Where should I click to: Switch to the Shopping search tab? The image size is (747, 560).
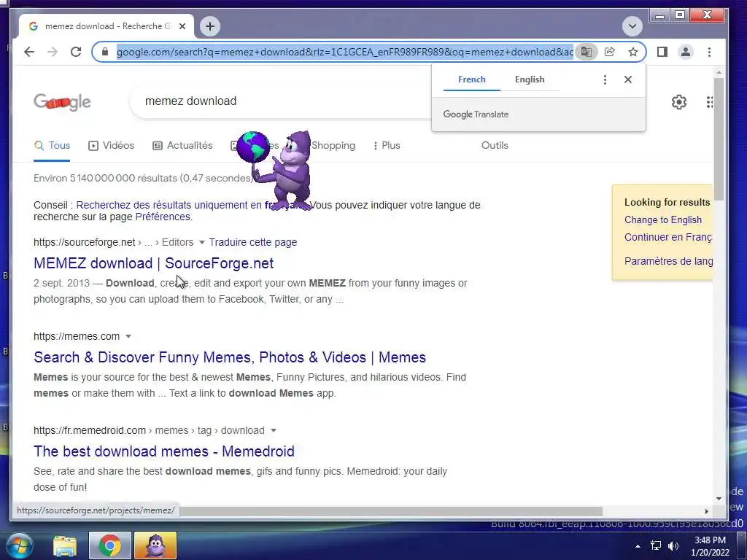click(x=333, y=146)
